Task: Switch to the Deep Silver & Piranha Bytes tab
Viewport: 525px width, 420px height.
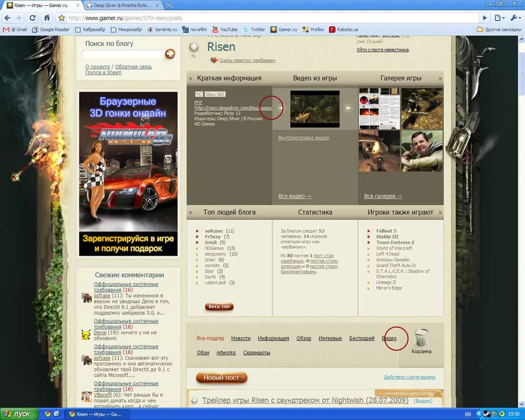Action: [122, 5]
